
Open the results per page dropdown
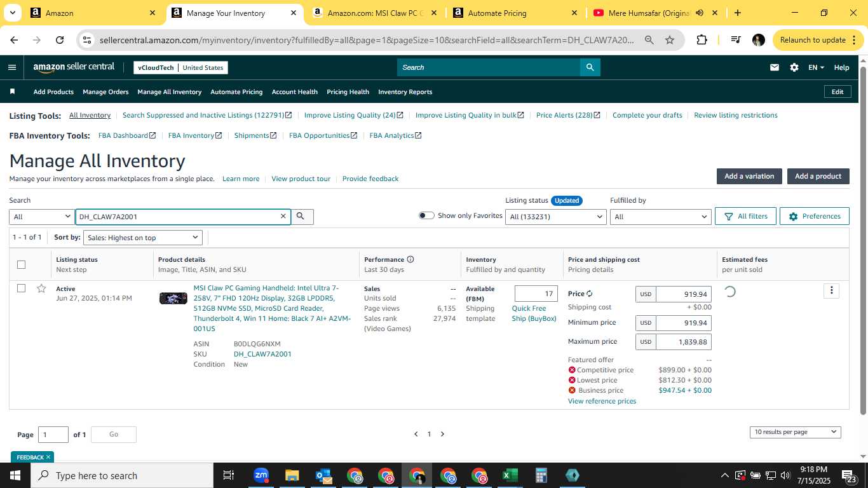click(796, 432)
